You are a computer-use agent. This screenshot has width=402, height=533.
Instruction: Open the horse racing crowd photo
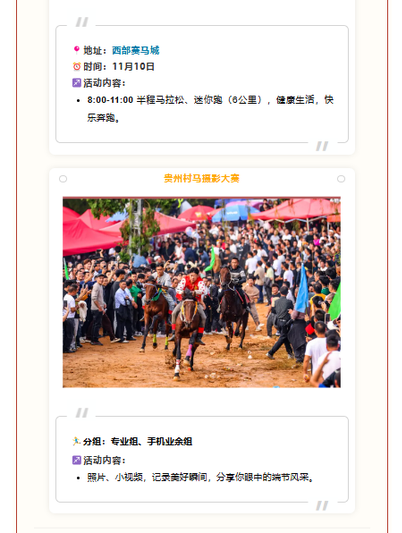pyautogui.click(x=202, y=292)
